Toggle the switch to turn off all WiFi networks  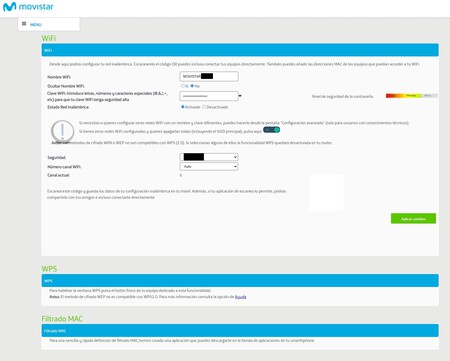click(271, 130)
